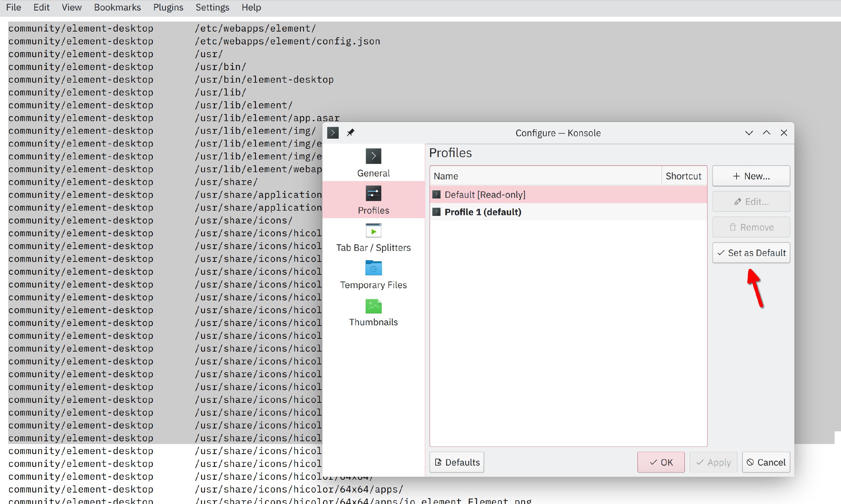The image size is (841, 504).
Task: Confirm the dialog with OK
Action: point(661,462)
